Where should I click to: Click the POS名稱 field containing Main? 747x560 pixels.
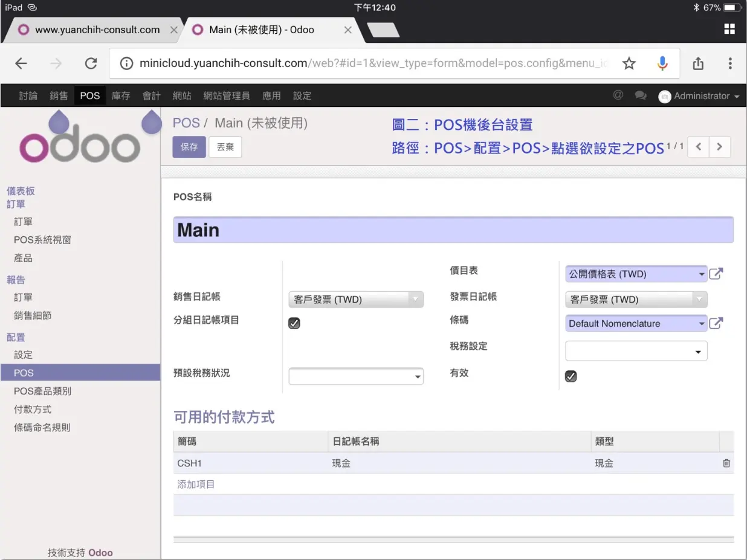pos(453,230)
